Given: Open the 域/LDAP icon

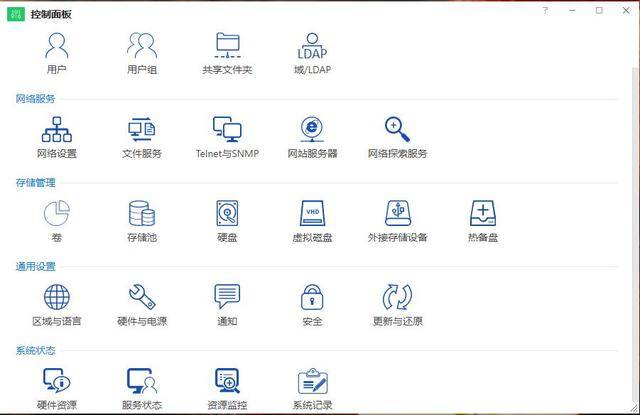Looking at the screenshot, I should point(312,46).
